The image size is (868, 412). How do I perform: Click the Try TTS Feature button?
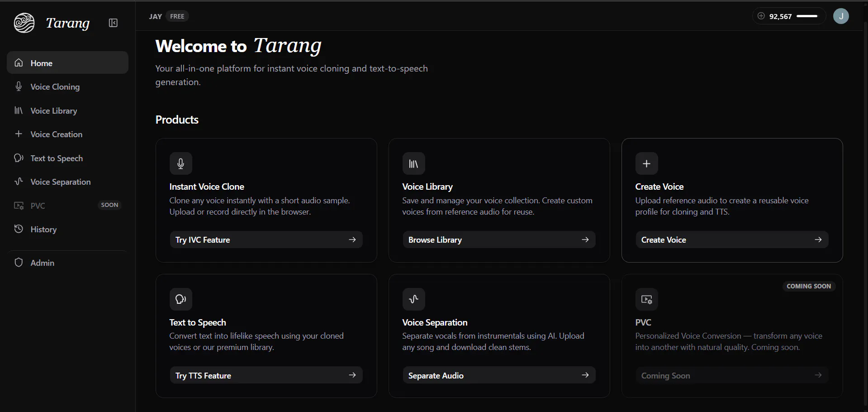pos(266,375)
